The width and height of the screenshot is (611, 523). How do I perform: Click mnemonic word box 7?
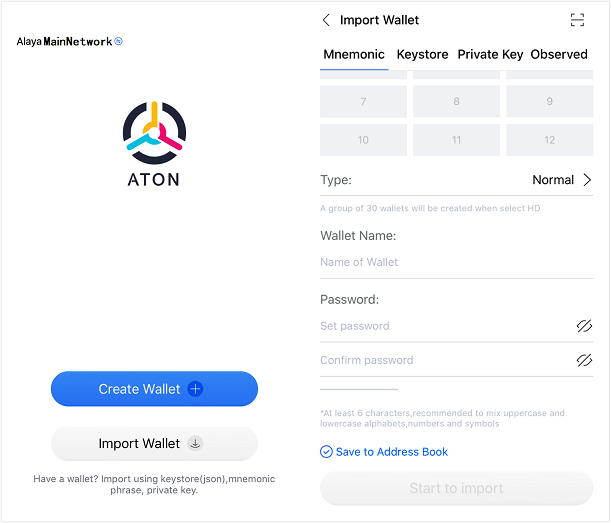coord(363,102)
